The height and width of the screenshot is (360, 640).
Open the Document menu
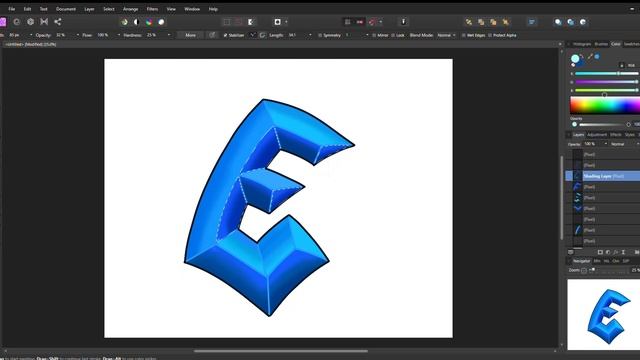click(x=66, y=9)
